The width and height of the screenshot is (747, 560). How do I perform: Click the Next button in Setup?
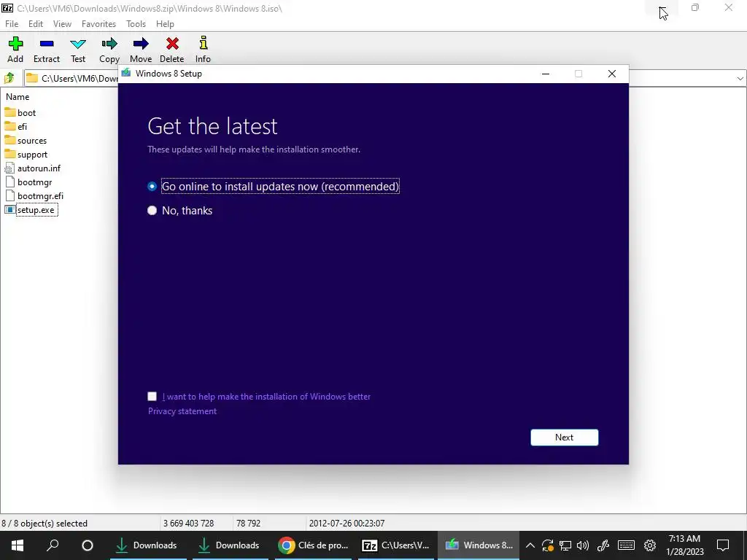[x=564, y=437]
